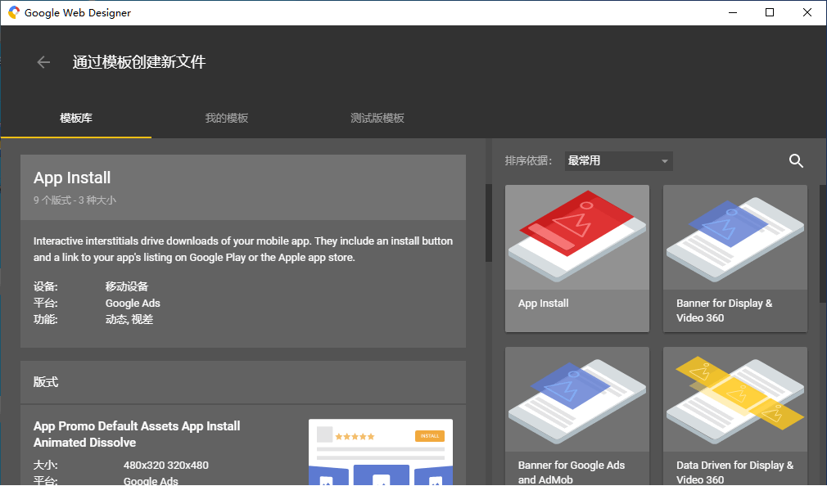Click the 通过模板创建新文件 page title
The image size is (827, 504).
139,62
